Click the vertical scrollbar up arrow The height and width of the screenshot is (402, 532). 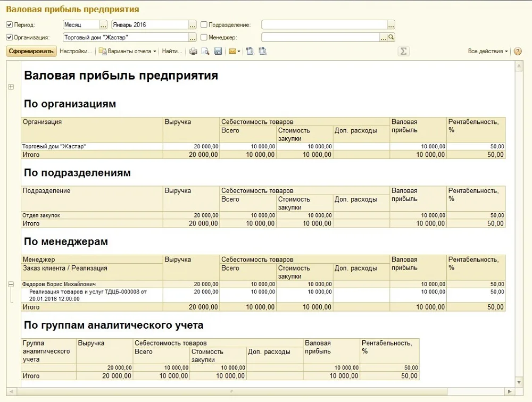coord(519,66)
